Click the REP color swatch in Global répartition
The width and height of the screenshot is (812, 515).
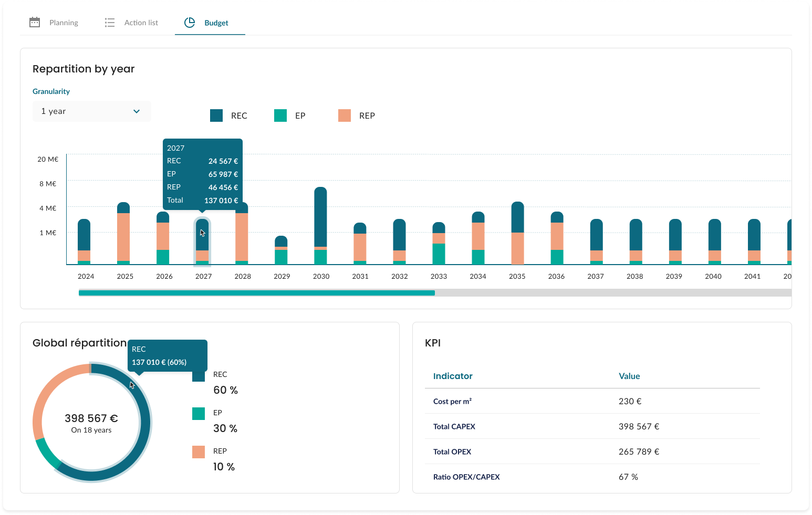[x=199, y=452]
